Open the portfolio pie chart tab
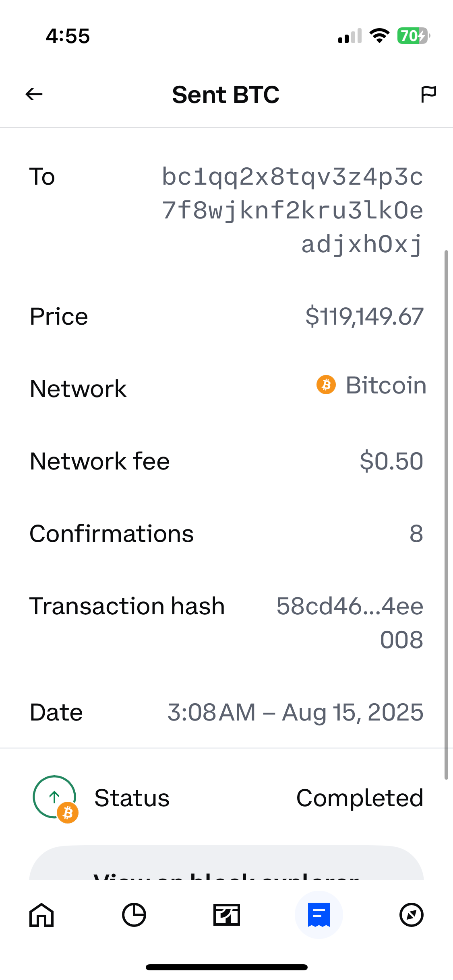This screenshot has width=453, height=980. (134, 915)
